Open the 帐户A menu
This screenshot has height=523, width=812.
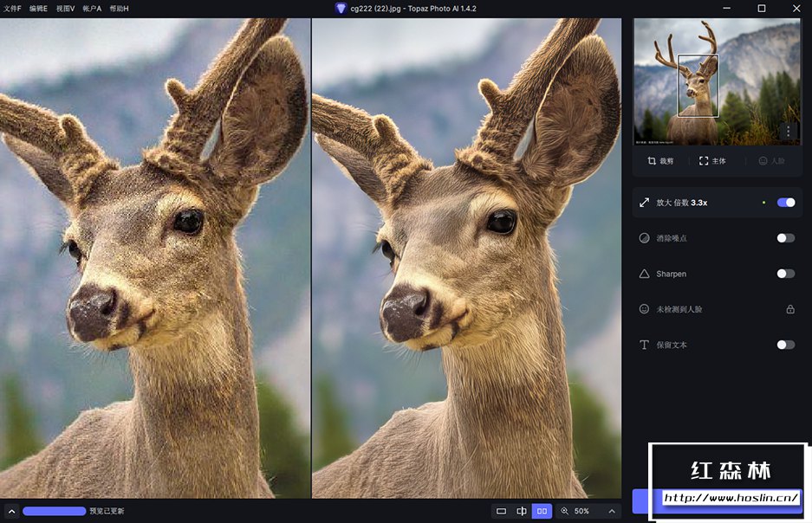[x=92, y=9]
